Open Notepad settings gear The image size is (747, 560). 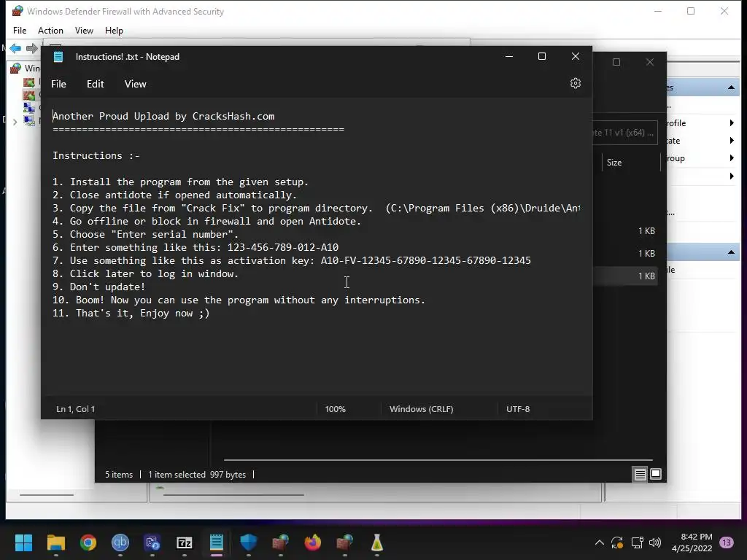tap(576, 83)
